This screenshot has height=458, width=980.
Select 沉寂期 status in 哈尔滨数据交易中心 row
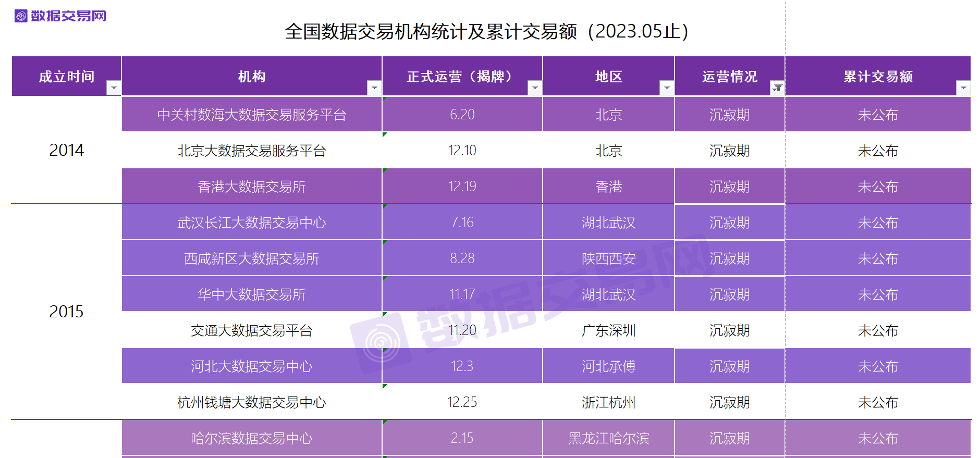pyautogui.click(x=730, y=438)
